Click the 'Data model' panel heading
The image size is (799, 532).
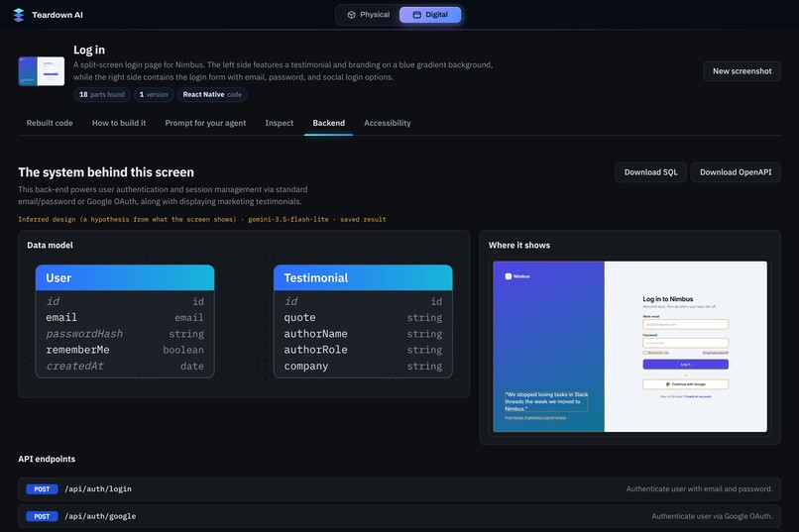point(50,246)
